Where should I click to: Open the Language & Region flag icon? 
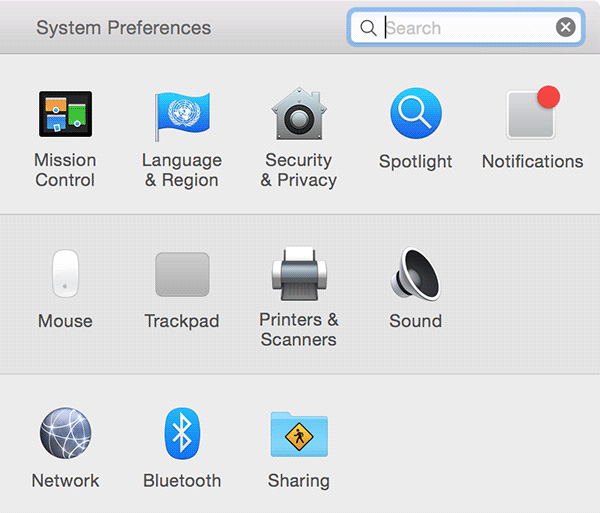[x=182, y=116]
